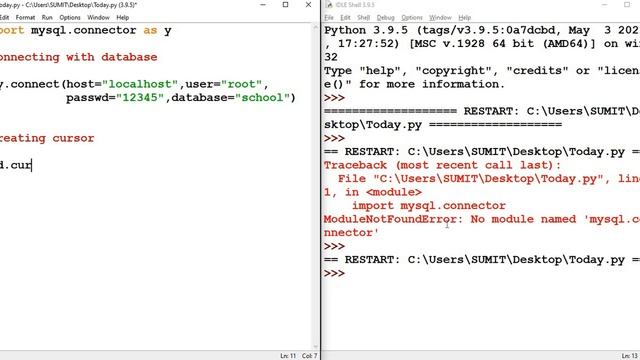Click the "12345" password string

coord(140,98)
